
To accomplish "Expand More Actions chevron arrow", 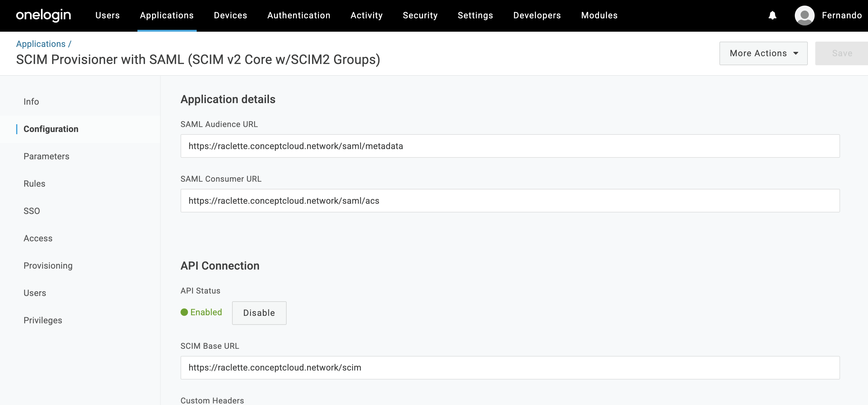I will pyautogui.click(x=796, y=53).
